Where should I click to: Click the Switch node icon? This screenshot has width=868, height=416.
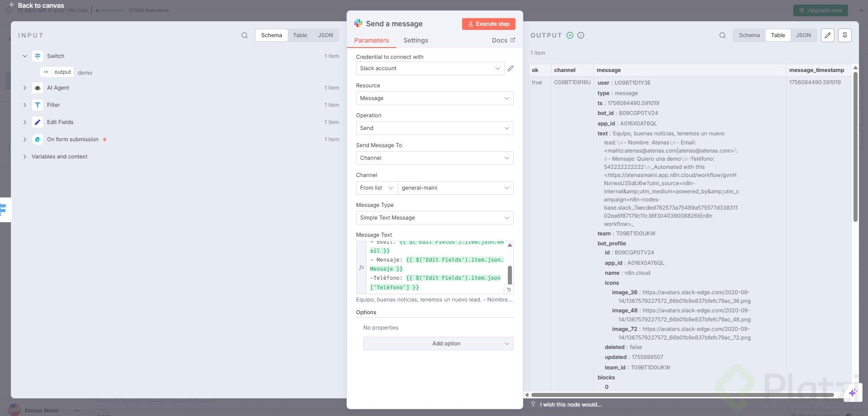point(38,56)
